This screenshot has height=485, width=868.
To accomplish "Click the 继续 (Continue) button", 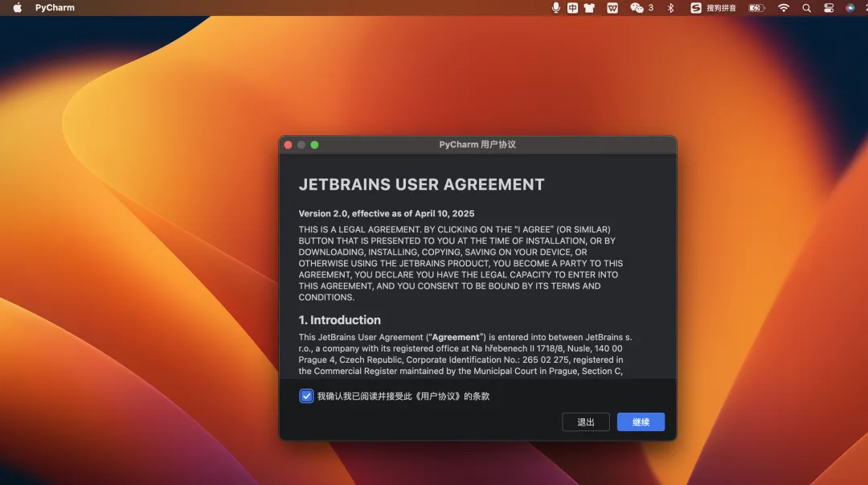I will [641, 421].
